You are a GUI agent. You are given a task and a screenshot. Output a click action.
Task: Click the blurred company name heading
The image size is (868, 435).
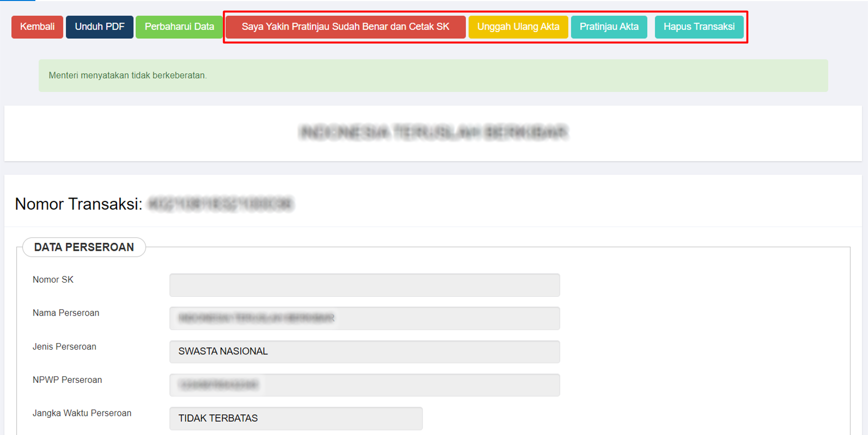point(433,132)
